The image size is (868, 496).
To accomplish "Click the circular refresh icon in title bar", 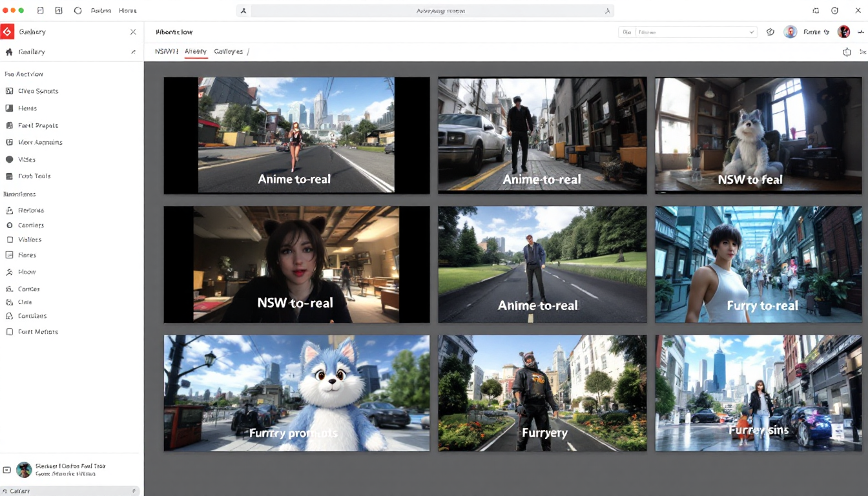I will point(78,11).
